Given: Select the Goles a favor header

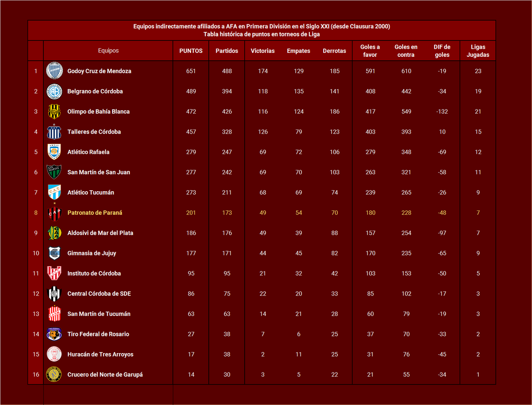Looking at the screenshot, I should click(370, 51).
